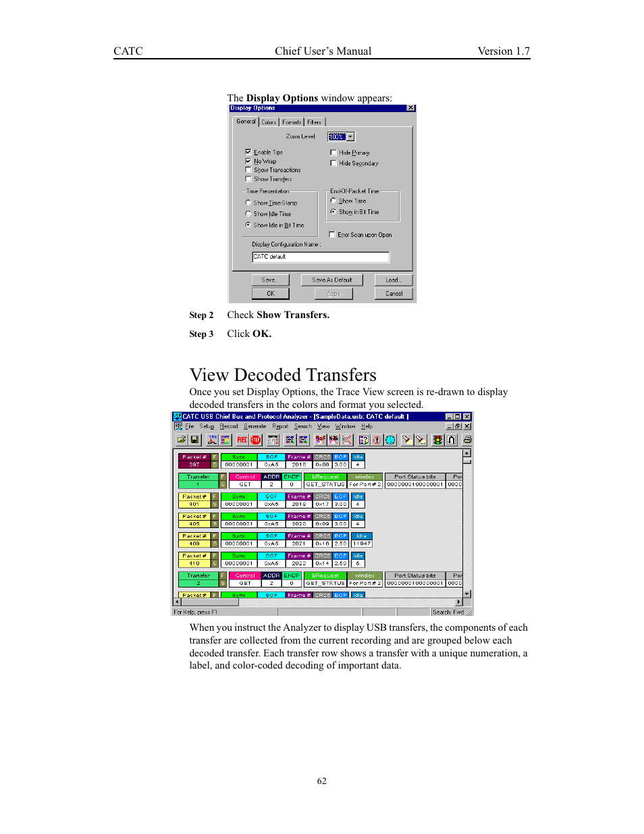Click the REC record toolbar button

242,440
